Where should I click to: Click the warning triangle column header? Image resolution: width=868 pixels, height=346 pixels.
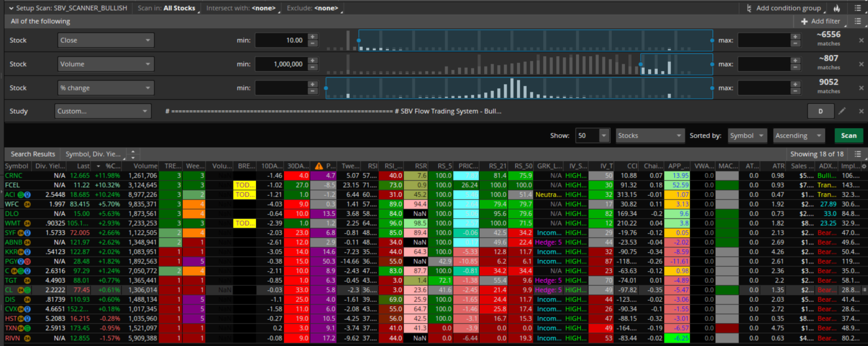point(319,166)
